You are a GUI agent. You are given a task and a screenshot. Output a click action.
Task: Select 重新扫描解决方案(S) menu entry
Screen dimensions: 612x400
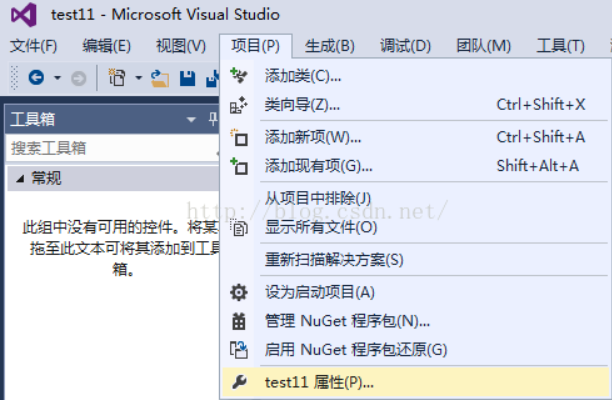coord(415,260)
